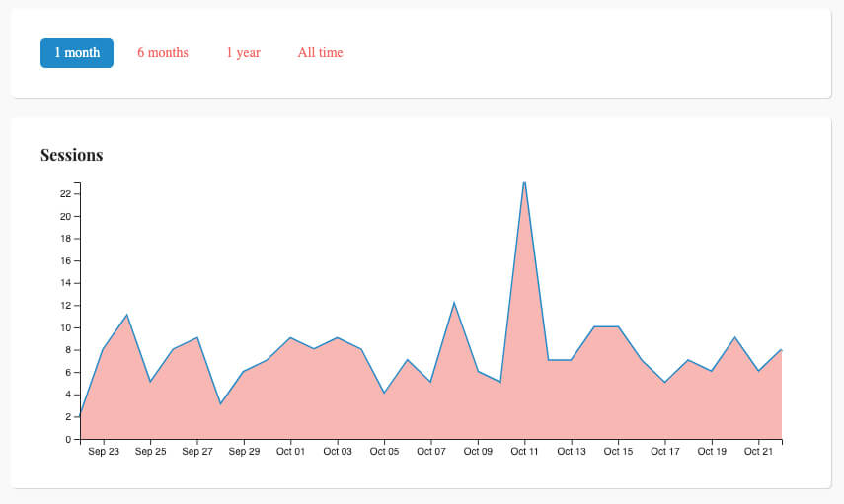Screen dimensions: 844x504
Task: Click the Sep 29 x-axis label
Action: [x=244, y=452]
